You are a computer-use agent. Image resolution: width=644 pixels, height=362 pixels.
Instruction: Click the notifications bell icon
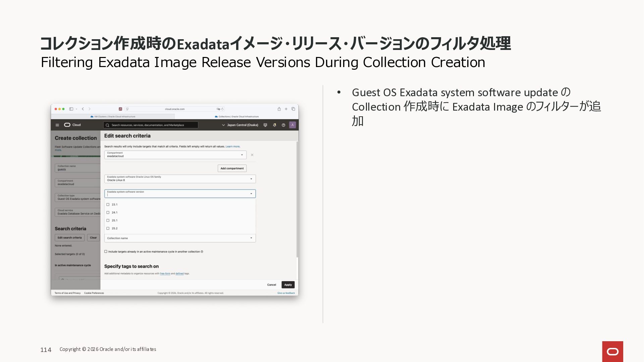tap(274, 125)
